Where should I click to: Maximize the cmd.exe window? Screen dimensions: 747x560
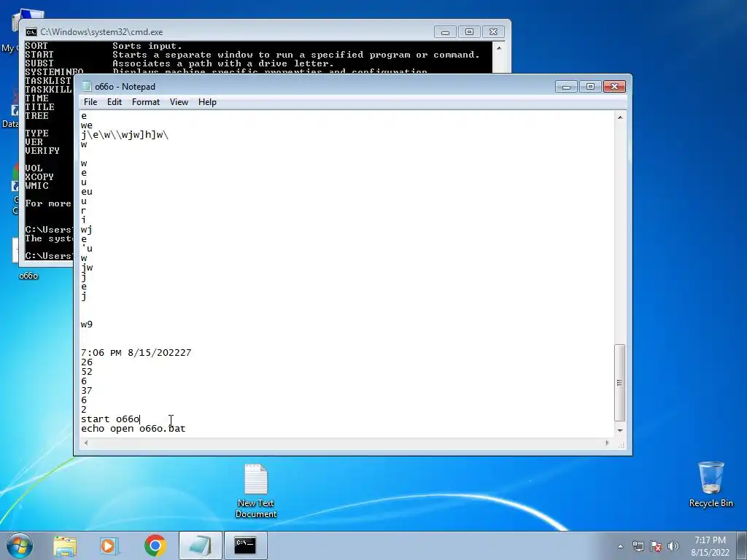[469, 32]
